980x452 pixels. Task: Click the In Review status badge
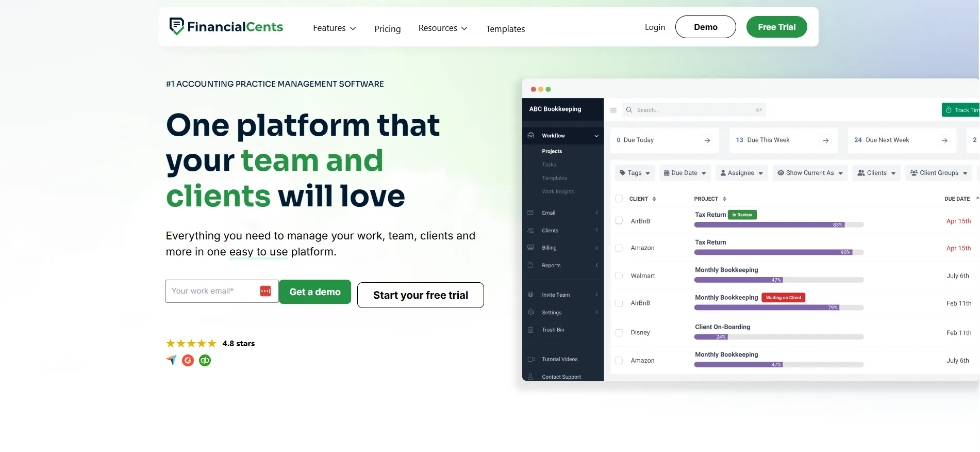742,215
